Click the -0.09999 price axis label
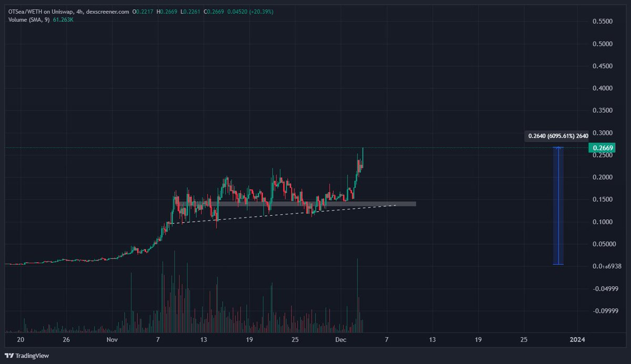This screenshot has width=631, height=364. 605,311
